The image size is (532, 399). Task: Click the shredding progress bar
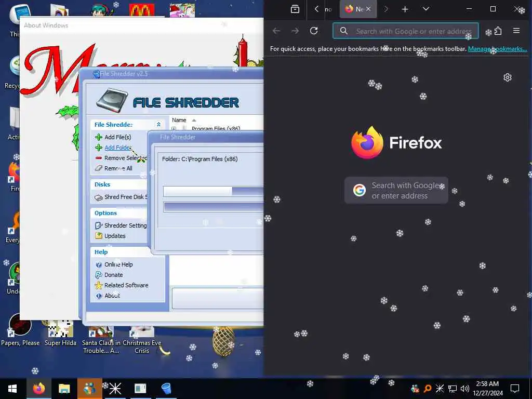click(213, 191)
